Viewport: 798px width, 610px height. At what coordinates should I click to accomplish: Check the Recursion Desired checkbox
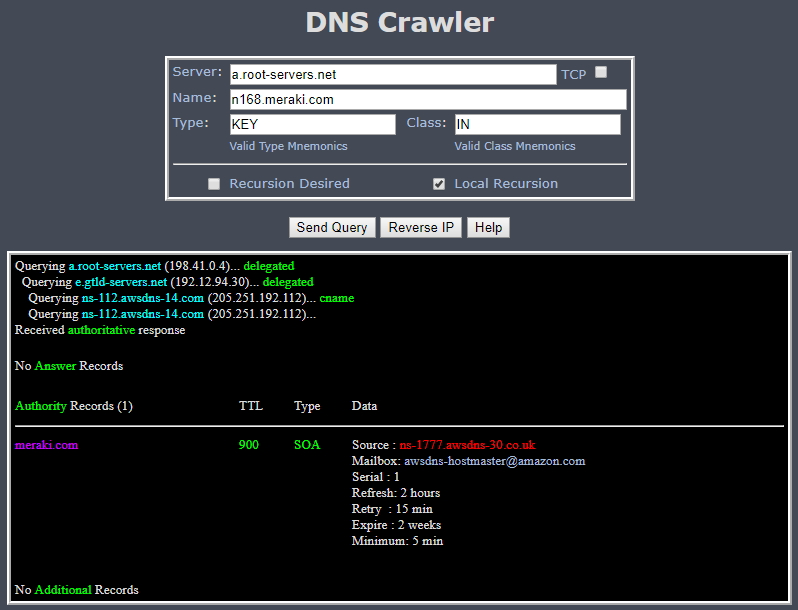tap(214, 184)
